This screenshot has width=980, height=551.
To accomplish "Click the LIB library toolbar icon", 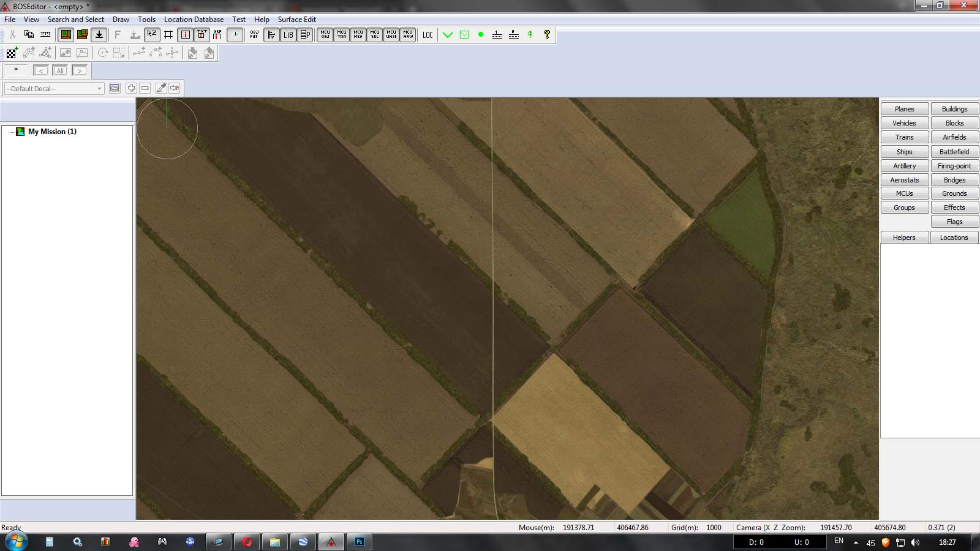I will point(288,35).
